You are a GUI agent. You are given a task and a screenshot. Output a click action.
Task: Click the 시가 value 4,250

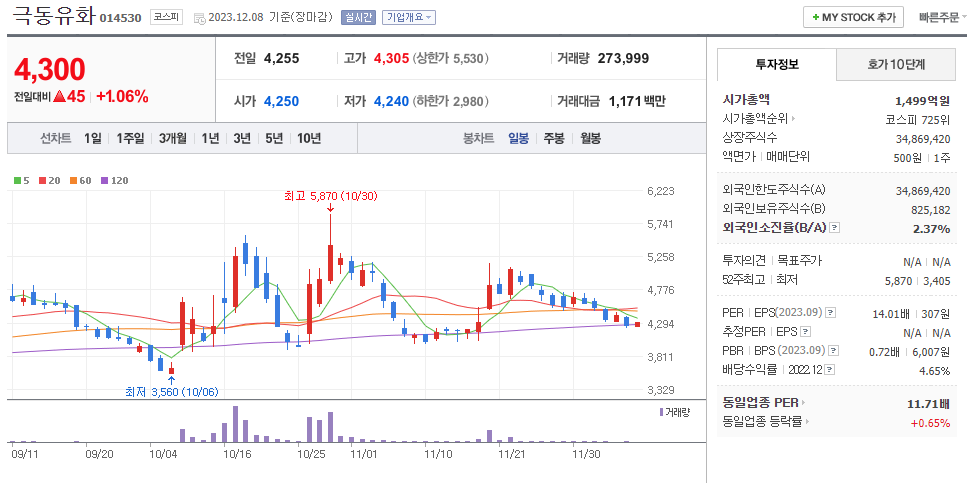281,101
